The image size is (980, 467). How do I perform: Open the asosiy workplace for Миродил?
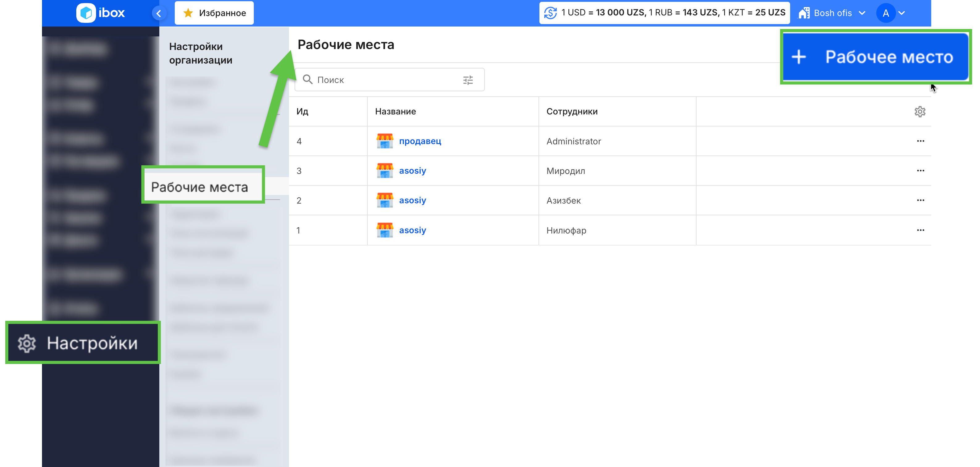point(413,171)
